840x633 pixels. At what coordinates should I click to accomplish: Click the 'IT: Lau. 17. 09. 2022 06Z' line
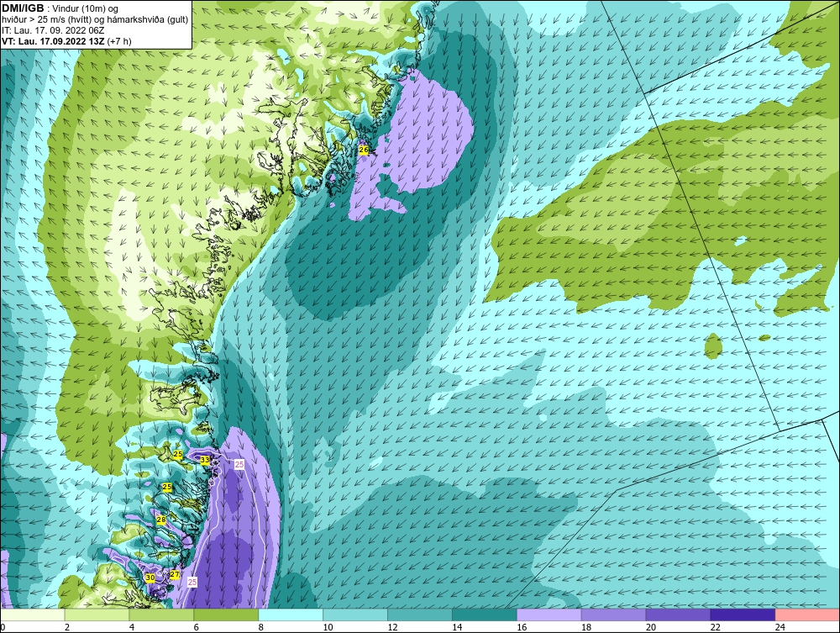pos(53,30)
